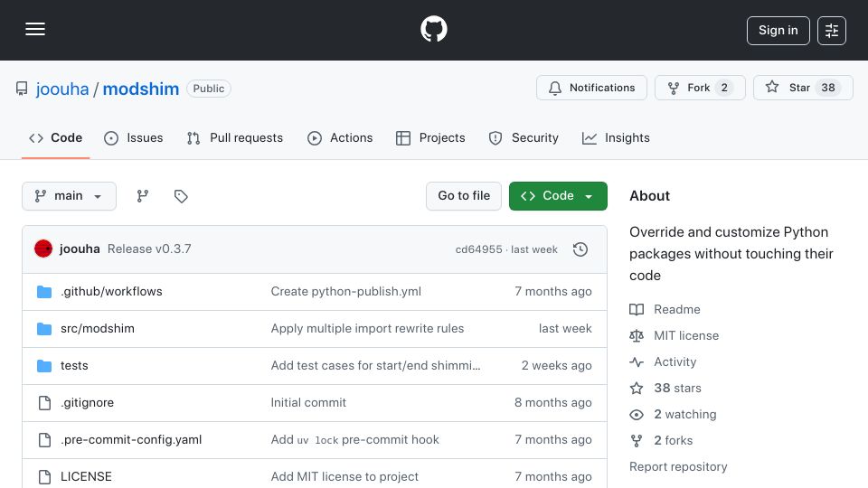Open the Actions tab
The height and width of the screenshot is (488, 868).
pos(340,137)
